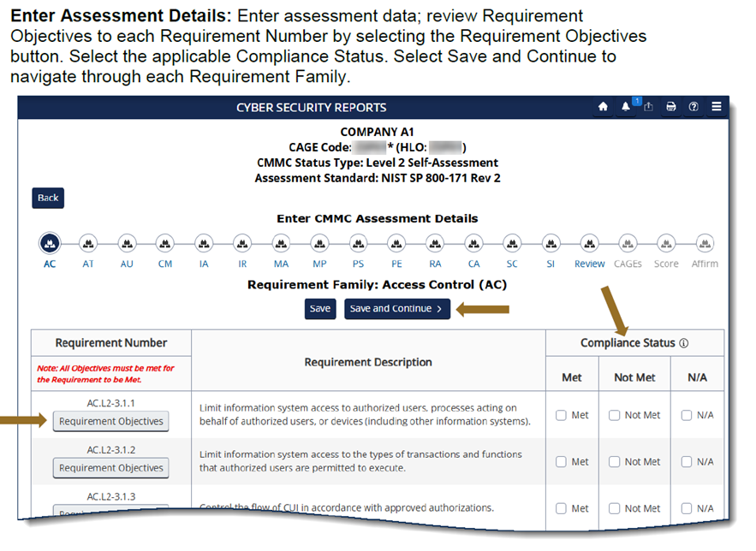
Task: Select the CAGEs step circle icon
Action: (628, 244)
